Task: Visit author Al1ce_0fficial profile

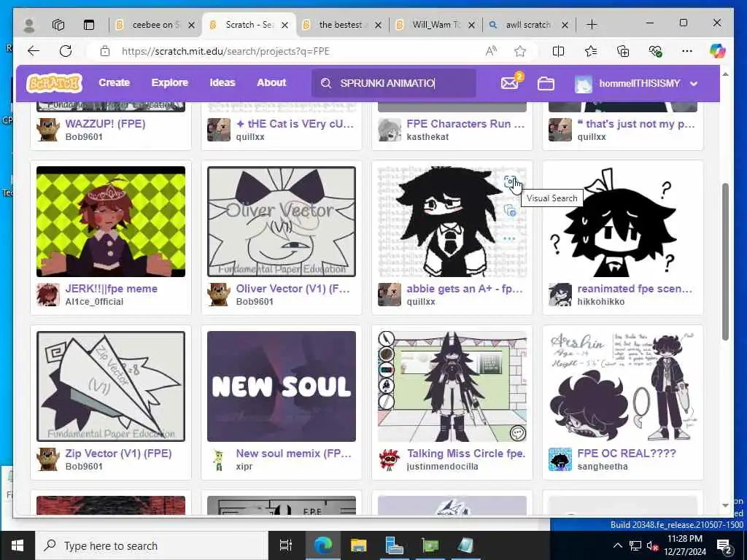Action: [94, 301]
